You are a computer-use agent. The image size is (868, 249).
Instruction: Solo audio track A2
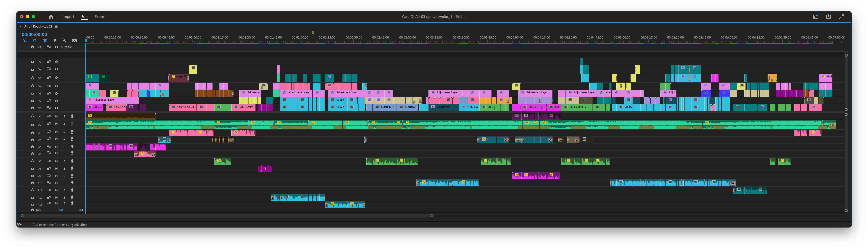[64, 124]
